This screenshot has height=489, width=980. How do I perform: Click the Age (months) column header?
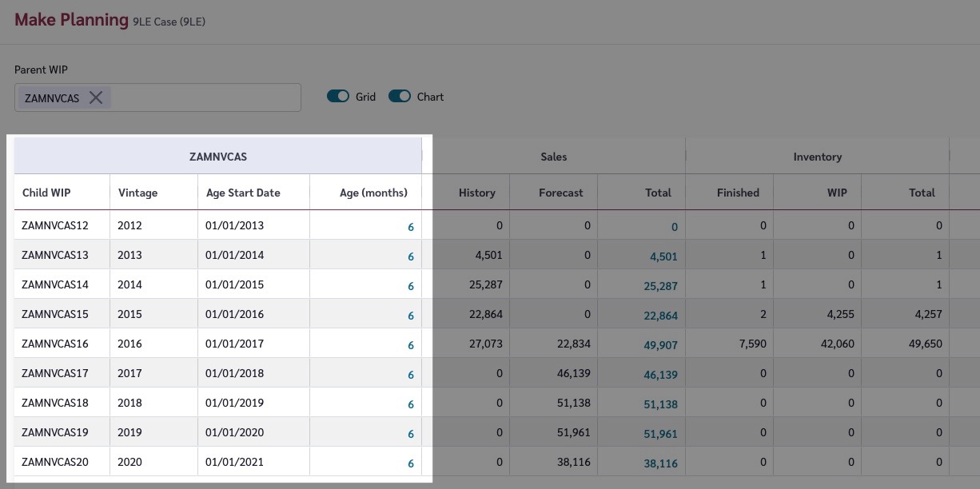pyautogui.click(x=373, y=193)
